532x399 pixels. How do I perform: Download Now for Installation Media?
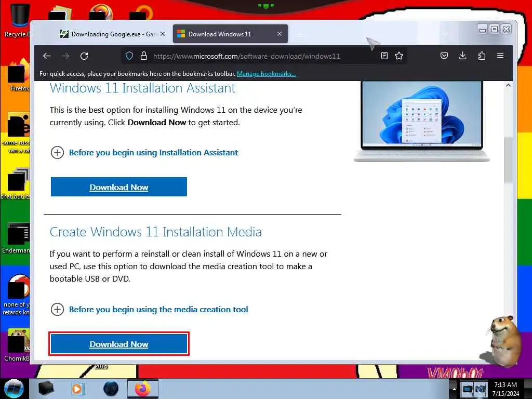119,344
